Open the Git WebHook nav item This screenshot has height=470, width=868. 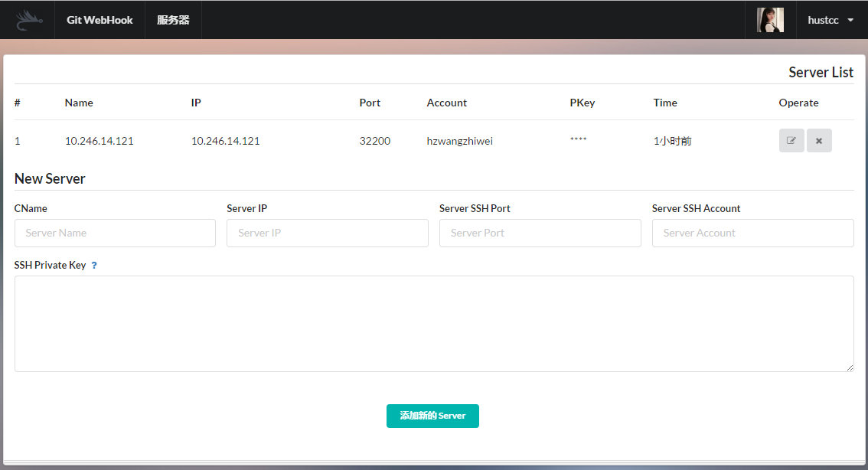(100, 20)
